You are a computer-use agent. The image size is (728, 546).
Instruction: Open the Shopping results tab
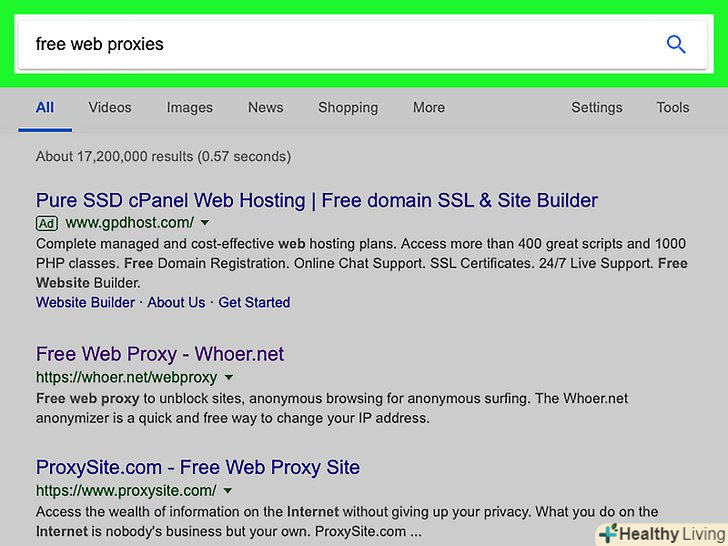tap(348, 108)
